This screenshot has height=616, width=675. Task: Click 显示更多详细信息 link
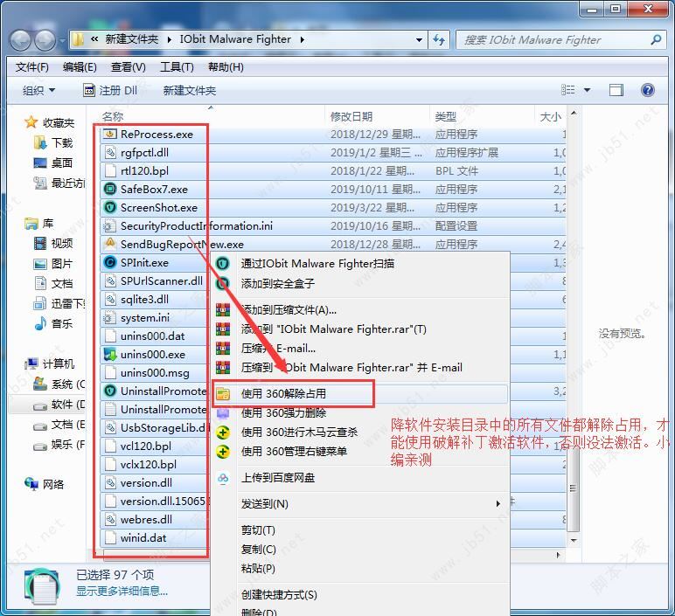coord(122,591)
